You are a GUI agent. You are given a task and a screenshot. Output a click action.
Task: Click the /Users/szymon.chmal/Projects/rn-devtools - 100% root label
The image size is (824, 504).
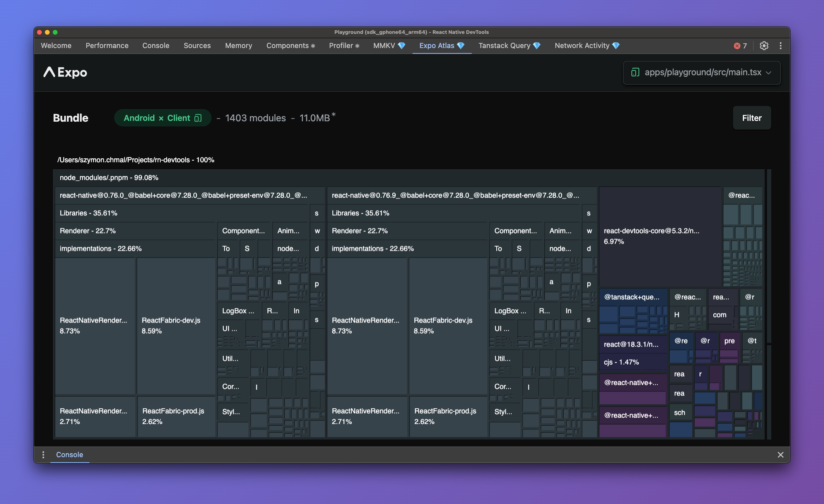click(x=136, y=160)
